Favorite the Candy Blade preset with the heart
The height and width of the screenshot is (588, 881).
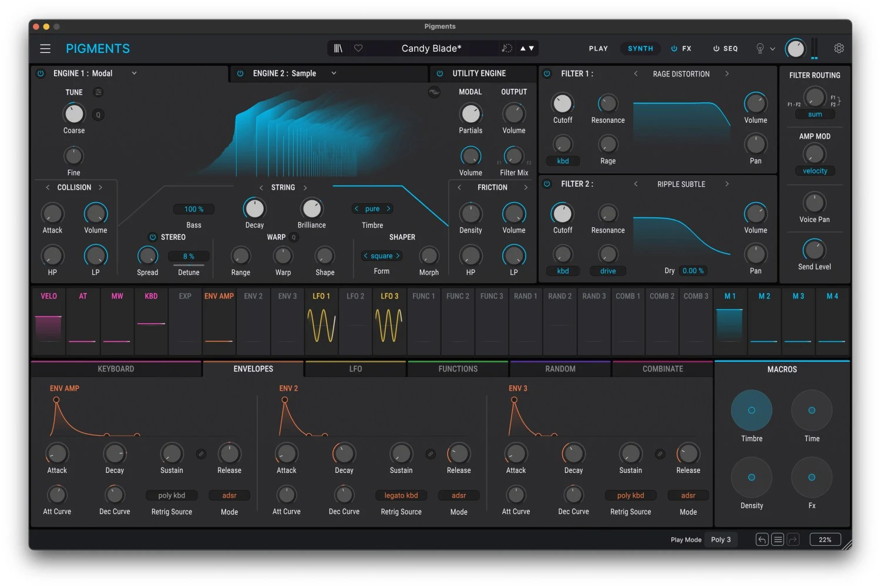point(358,48)
